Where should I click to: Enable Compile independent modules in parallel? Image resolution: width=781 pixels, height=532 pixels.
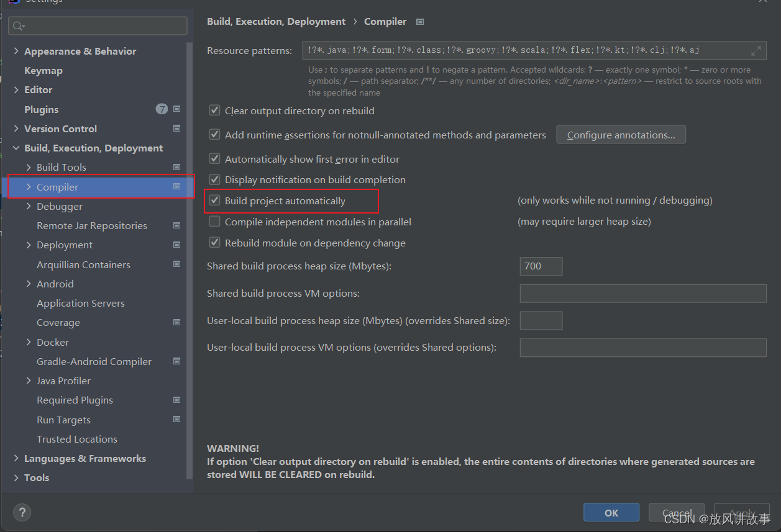[214, 222]
